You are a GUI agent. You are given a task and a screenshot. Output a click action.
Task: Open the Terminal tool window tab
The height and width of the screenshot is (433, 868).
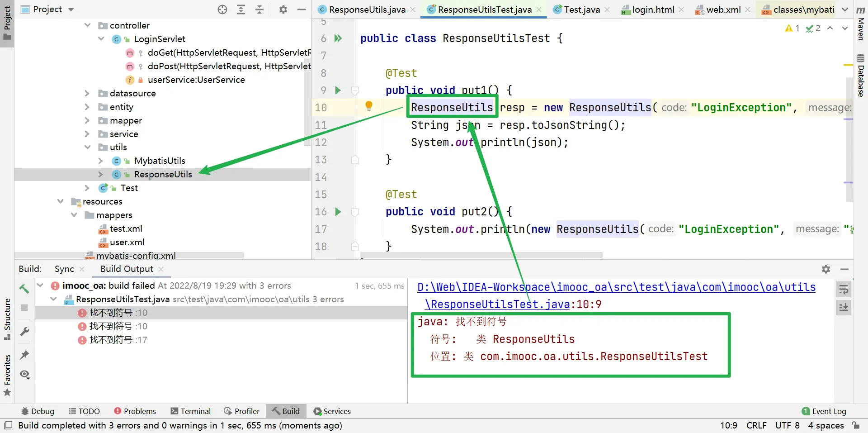(190, 411)
